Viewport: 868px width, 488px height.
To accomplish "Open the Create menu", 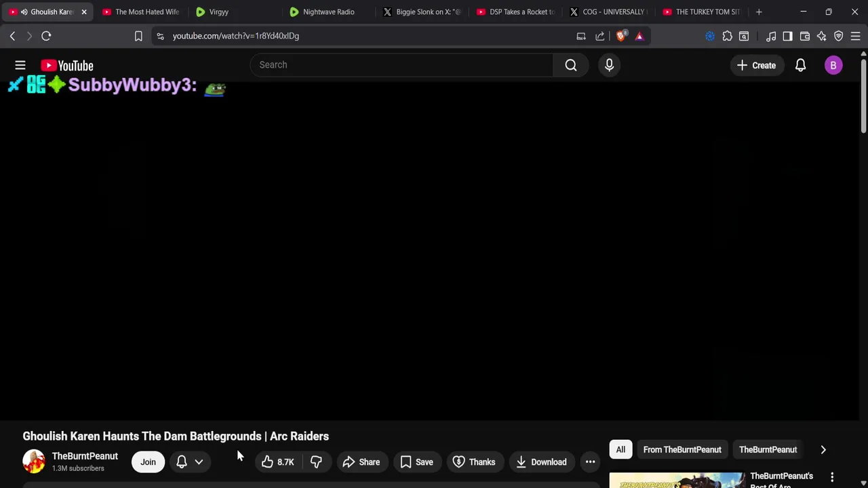I will 756,65.
